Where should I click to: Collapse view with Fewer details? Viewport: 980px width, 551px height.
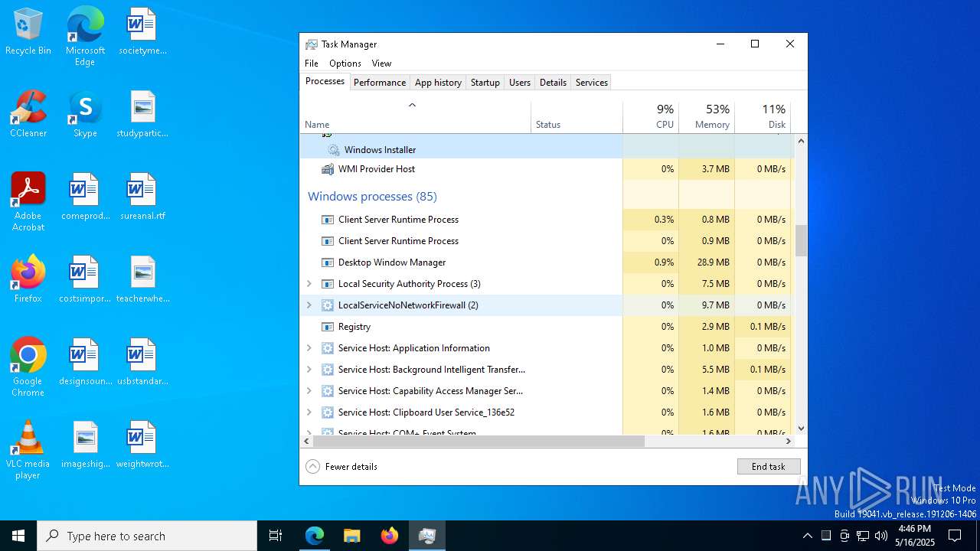(x=341, y=467)
